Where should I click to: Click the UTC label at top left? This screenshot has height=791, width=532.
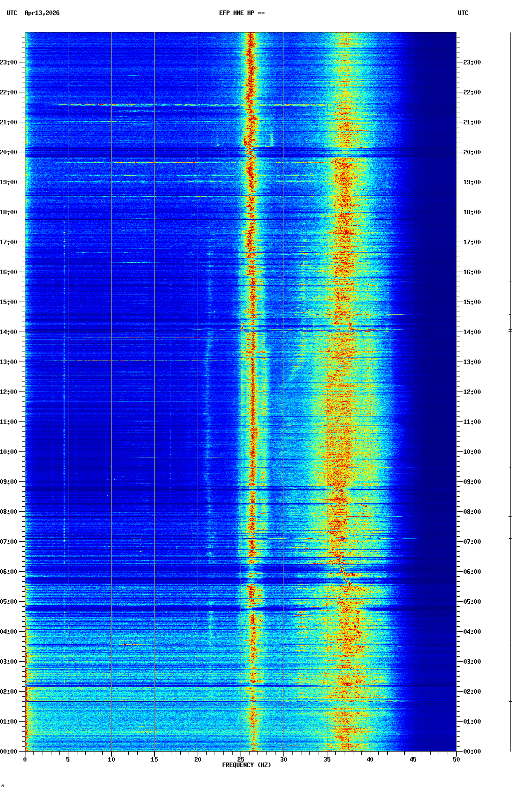coord(12,13)
